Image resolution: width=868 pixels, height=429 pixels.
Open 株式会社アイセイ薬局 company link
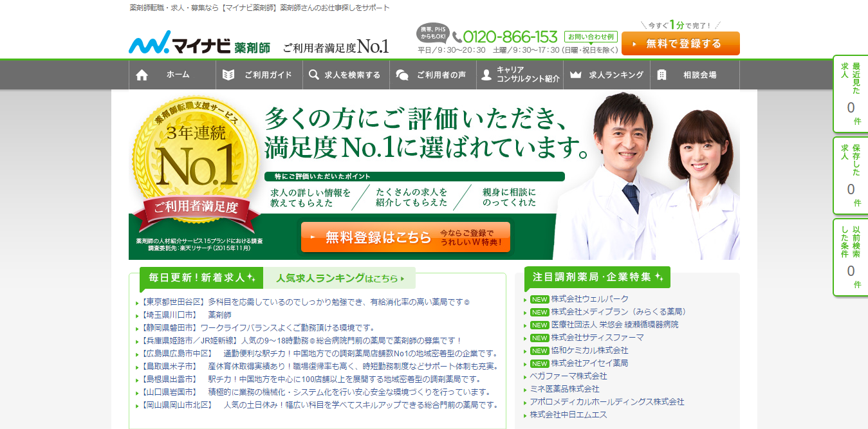[x=590, y=363]
